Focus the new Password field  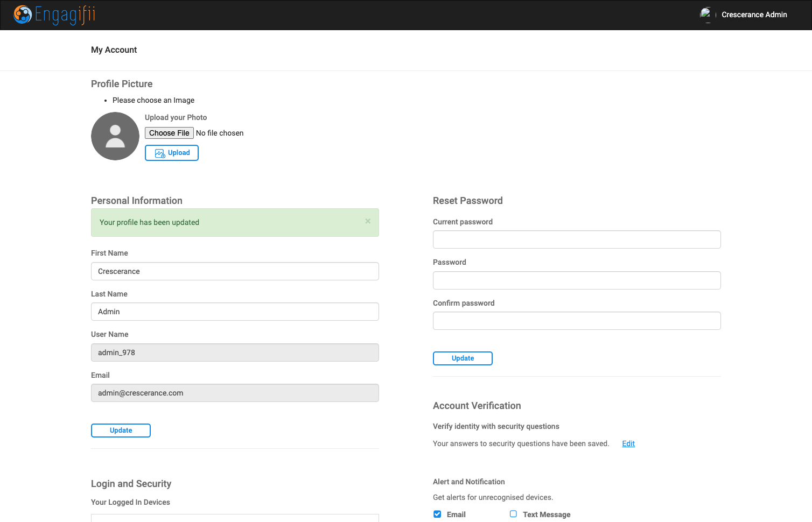pyautogui.click(x=577, y=280)
